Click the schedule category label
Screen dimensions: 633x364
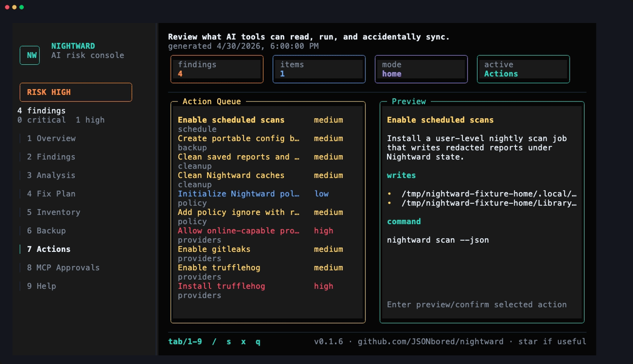click(197, 129)
